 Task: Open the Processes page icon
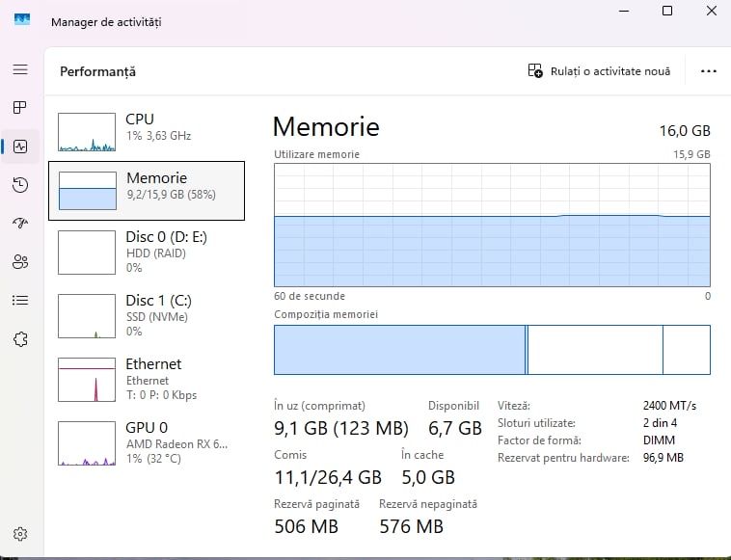20,108
